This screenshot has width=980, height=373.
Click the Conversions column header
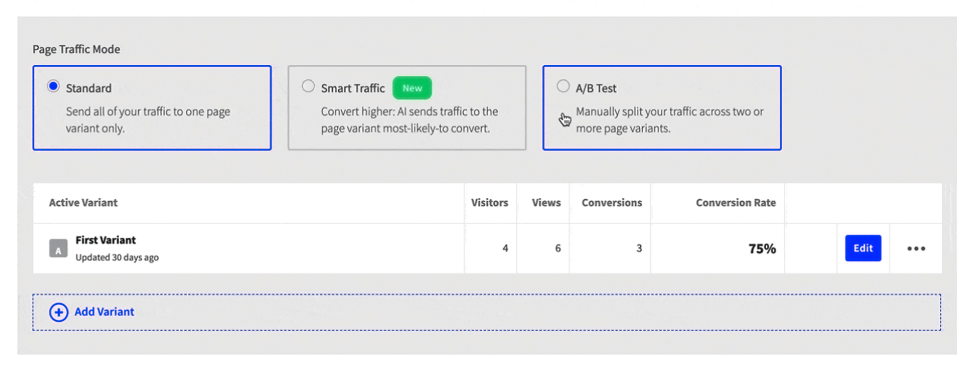[x=611, y=203]
